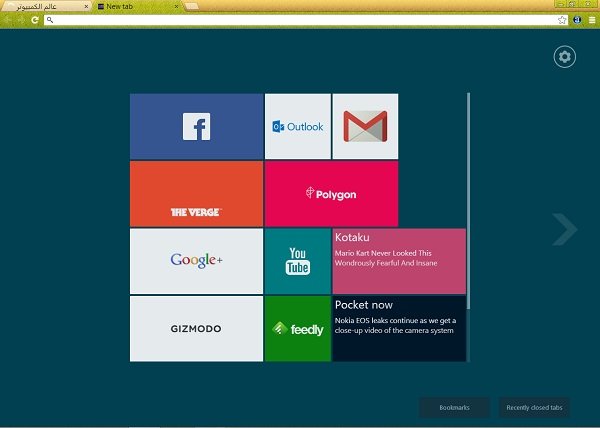Click the Kotaku Mario Kart headline
Viewport: 600px width, 428px height.
tap(386, 258)
